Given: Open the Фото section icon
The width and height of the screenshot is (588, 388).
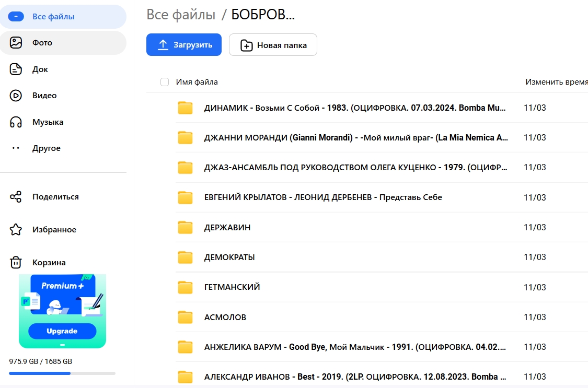Looking at the screenshot, I should [x=16, y=43].
